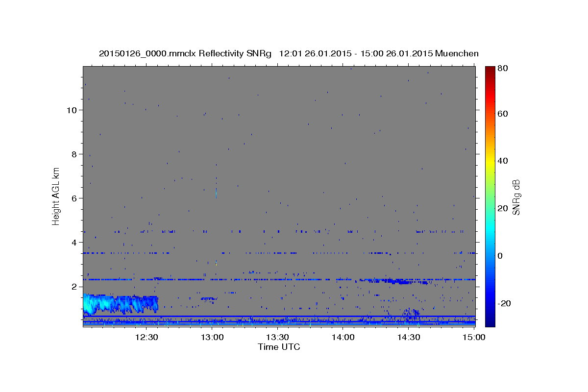Image resolution: width=588 pixels, height=392 pixels.
Task: Click the 13:00 time tick label
Action: 212,338
